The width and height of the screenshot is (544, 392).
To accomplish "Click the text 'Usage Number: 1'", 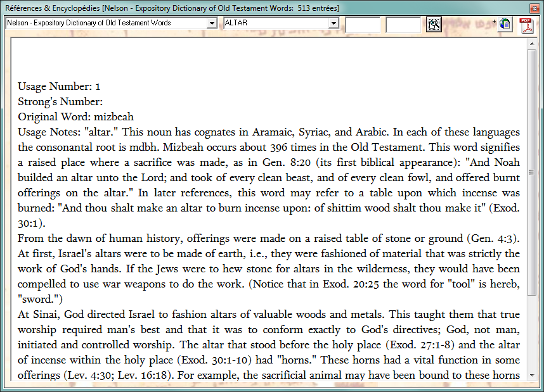I will pyautogui.click(x=59, y=86).
